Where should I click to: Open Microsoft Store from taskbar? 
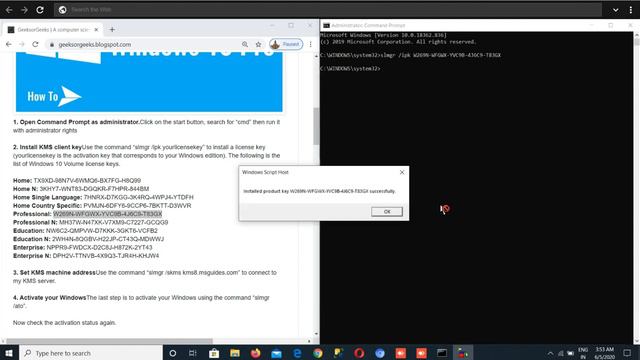(x=214, y=353)
